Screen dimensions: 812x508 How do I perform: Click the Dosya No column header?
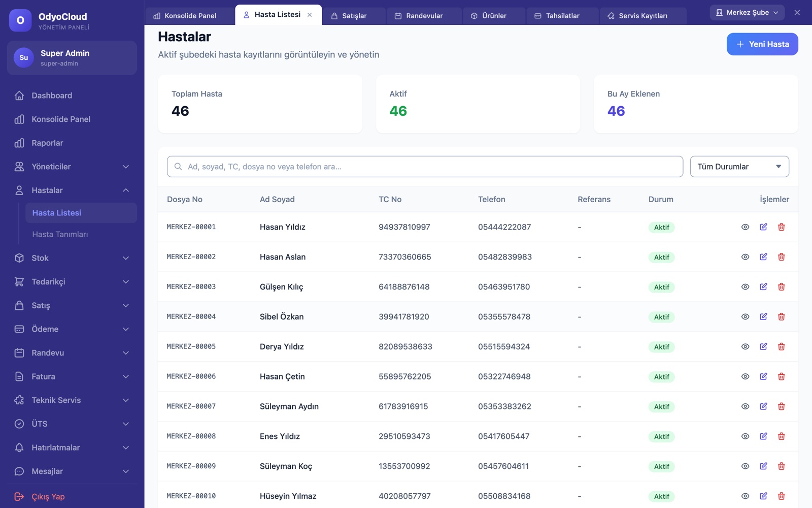(185, 200)
